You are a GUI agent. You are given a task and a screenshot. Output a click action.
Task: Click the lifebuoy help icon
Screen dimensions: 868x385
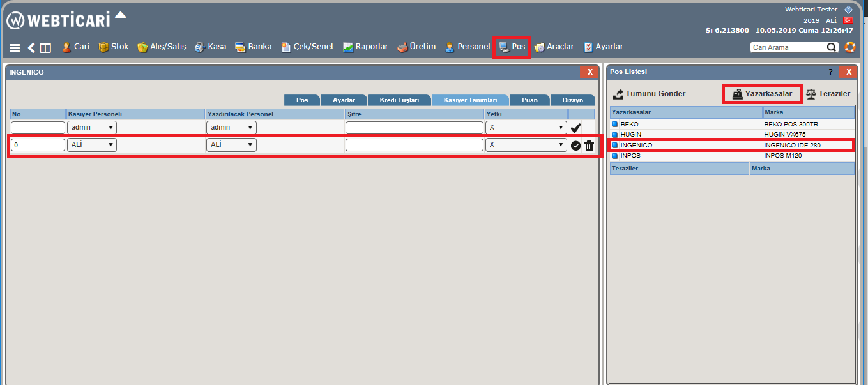pyautogui.click(x=849, y=47)
